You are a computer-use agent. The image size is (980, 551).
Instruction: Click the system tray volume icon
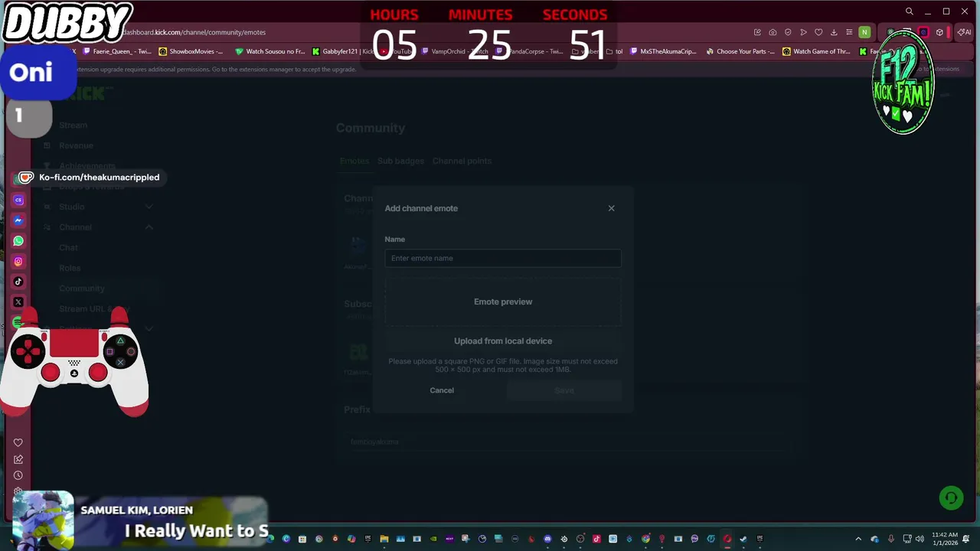(920, 539)
